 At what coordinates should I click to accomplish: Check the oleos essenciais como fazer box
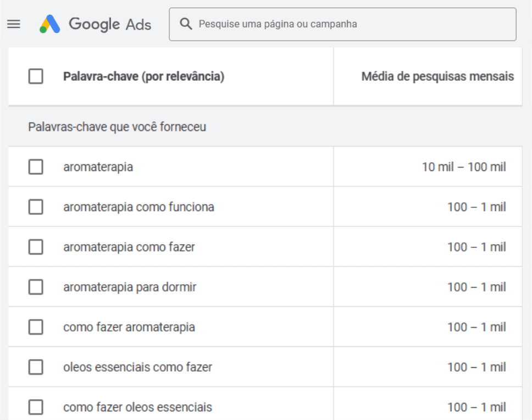click(x=36, y=367)
